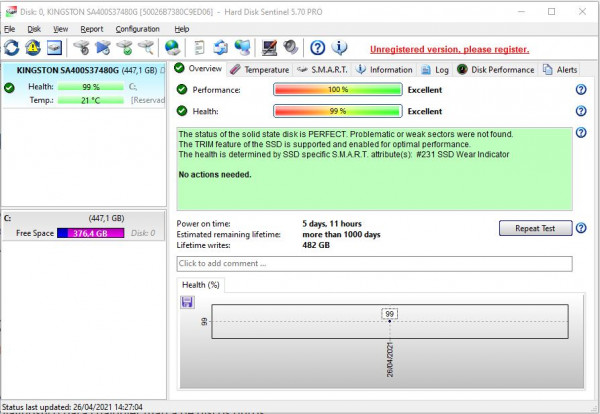The width and height of the screenshot is (600, 414).
Task: Click the 'more than 1000 days' lifetime value
Action: point(341,234)
